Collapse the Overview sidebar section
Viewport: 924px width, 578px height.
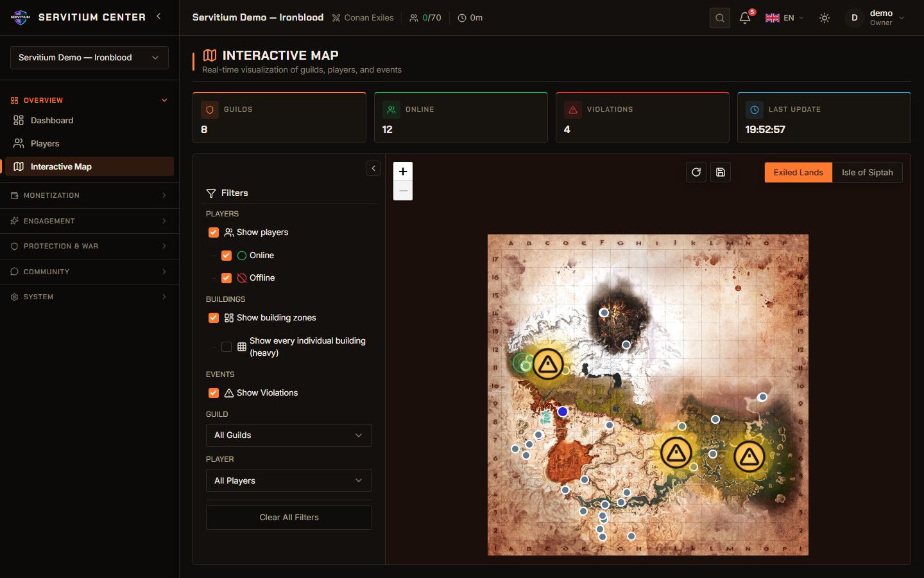click(89, 100)
